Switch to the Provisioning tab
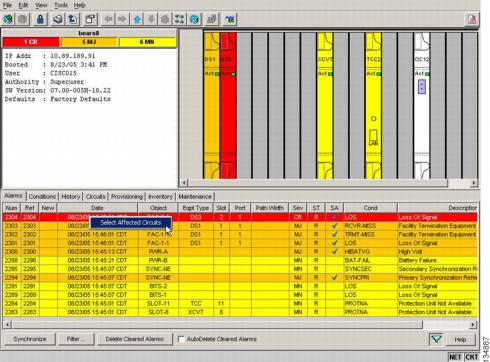Viewport: 490px width, 362px height. (127, 197)
